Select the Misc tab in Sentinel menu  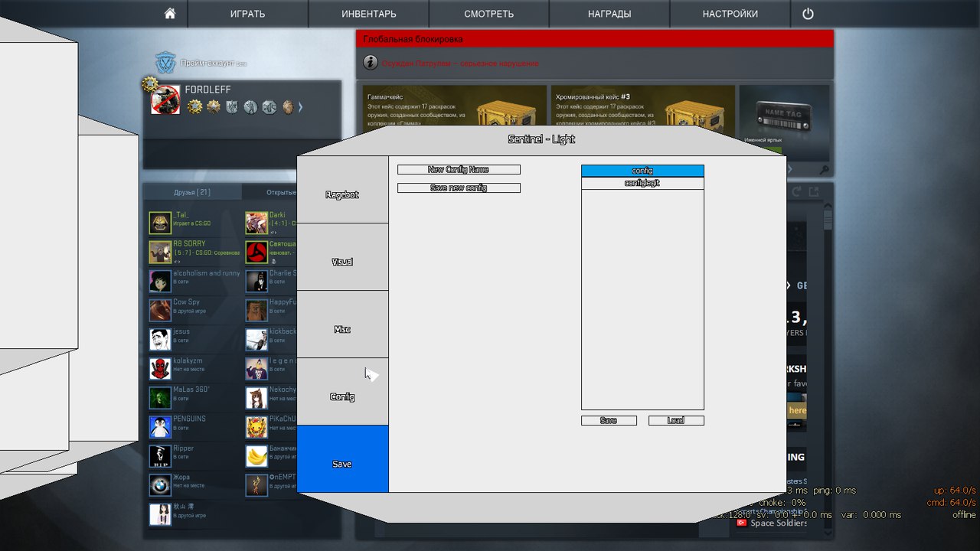pos(342,324)
